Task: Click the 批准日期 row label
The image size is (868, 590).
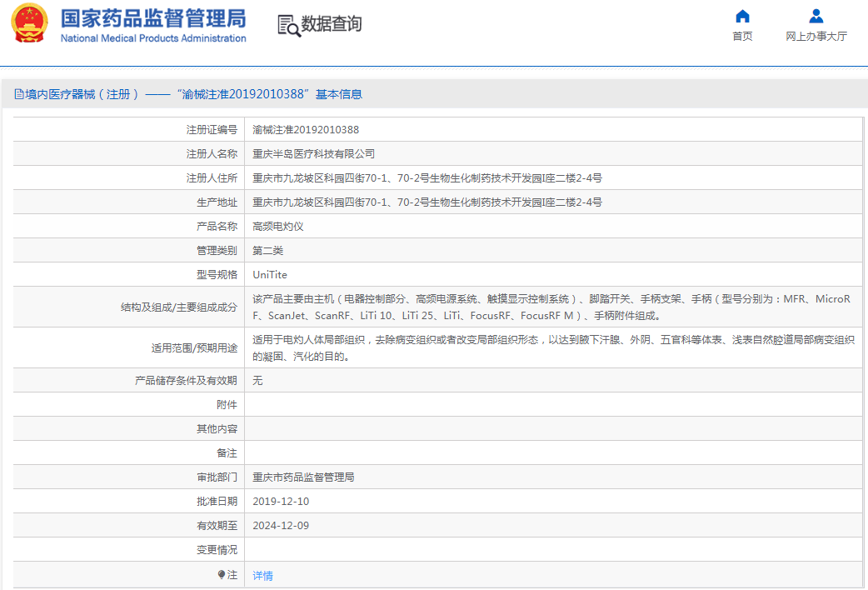Action: click(x=217, y=502)
